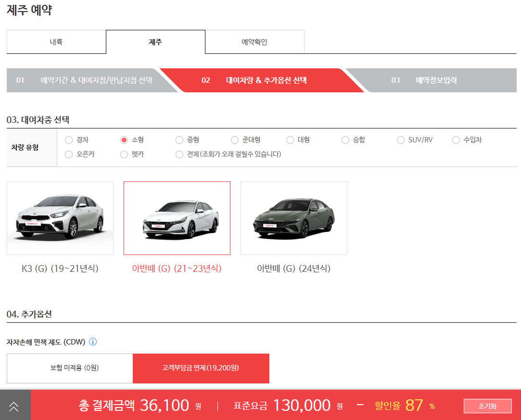Choose the SUV/RV vehicle type
Viewport: 521px width, 420px height.
[x=401, y=140]
